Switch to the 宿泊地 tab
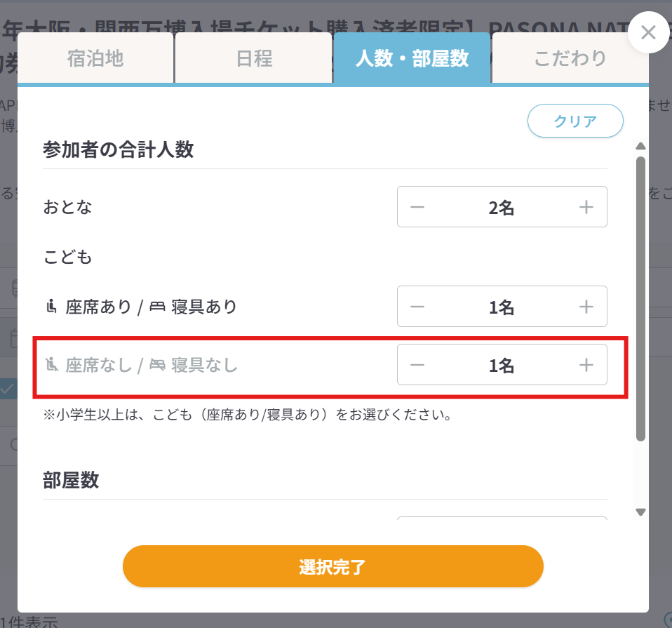Image resolution: width=672 pixels, height=628 pixels. pyautogui.click(x=95, y=58)
